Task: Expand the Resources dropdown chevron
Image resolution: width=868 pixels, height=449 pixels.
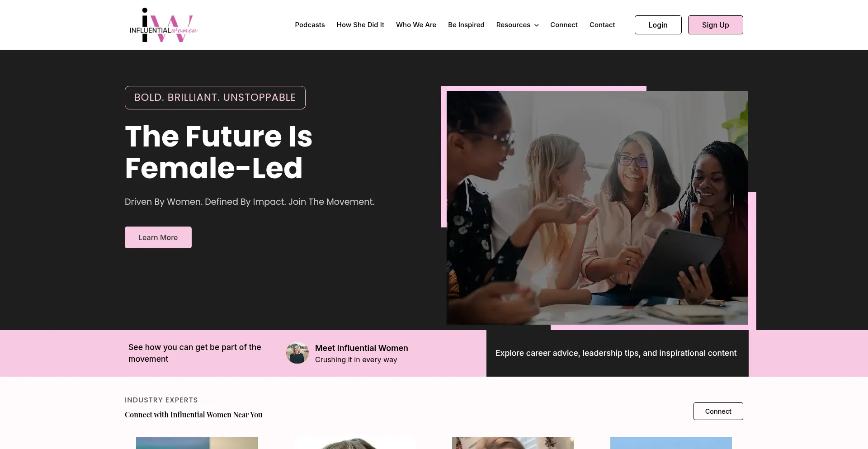Action: click(x=537, y=25)
